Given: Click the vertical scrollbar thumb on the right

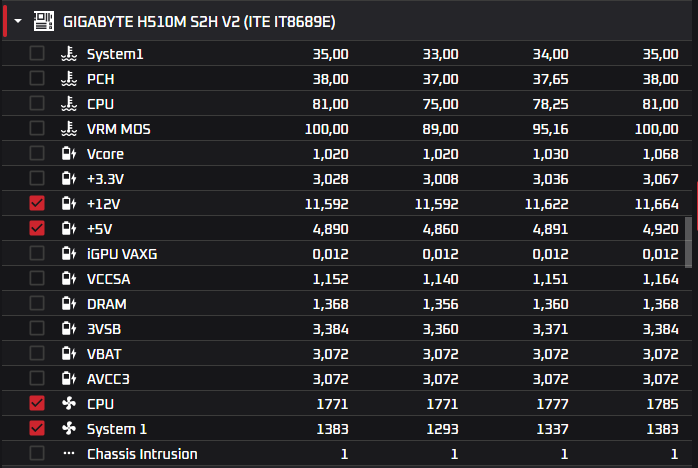Looking at the screenshot, I should (688, 242).
